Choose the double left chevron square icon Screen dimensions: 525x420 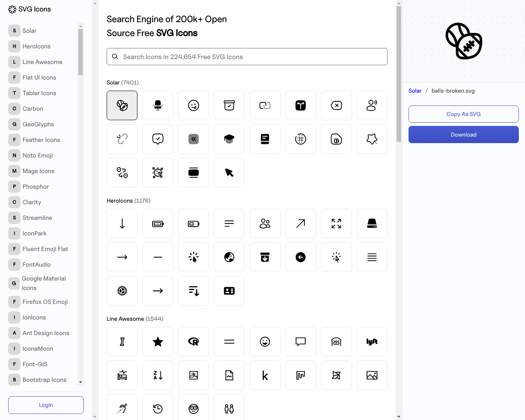point(194,139)
